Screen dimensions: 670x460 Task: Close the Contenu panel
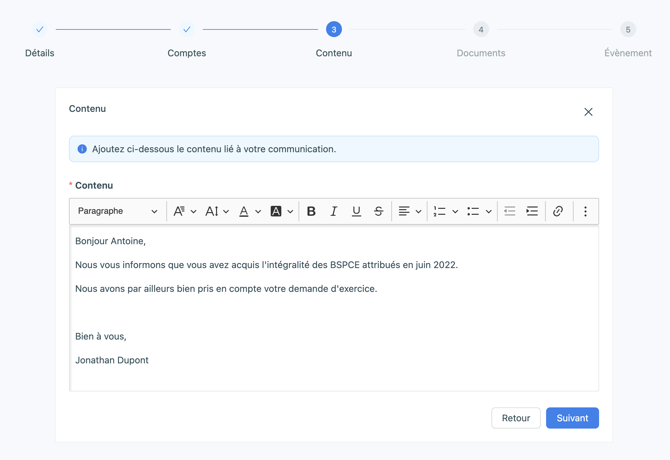pos(588,112)
